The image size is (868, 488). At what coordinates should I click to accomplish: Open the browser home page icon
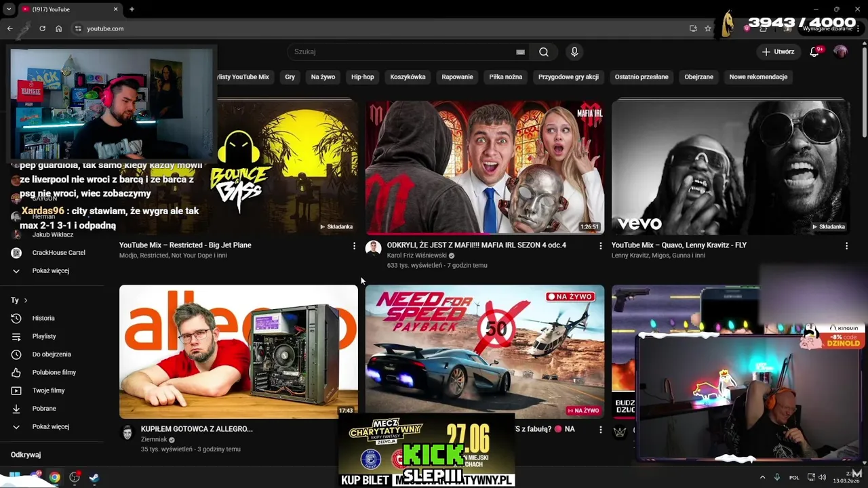pyautogui.click(x=58, y=28)
